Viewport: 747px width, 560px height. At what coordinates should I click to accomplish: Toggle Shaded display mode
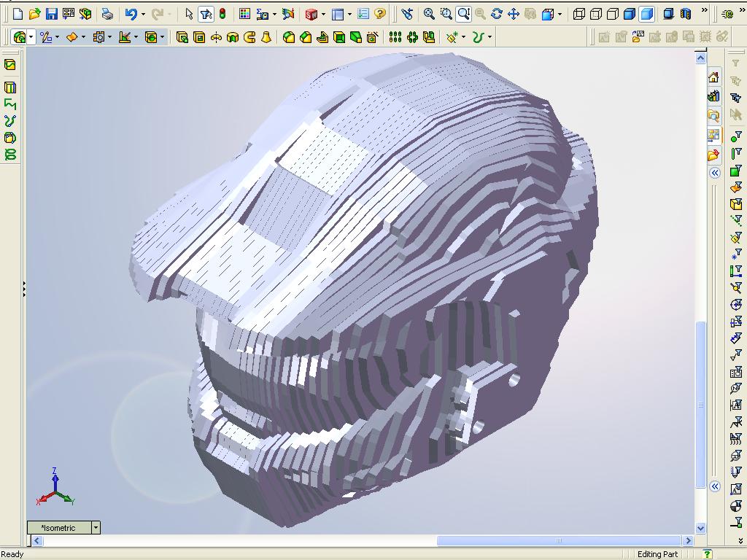pyautogui.click(x=646, y=15)
